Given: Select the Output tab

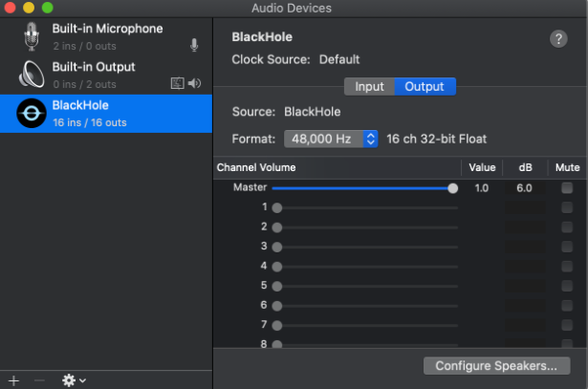Looking at the screenshot, I should coord(425,87).
